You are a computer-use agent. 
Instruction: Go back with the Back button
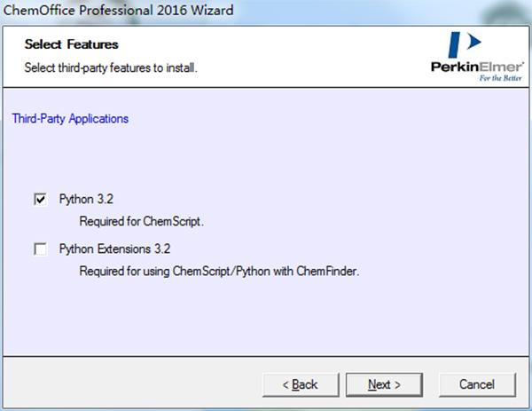301,385
